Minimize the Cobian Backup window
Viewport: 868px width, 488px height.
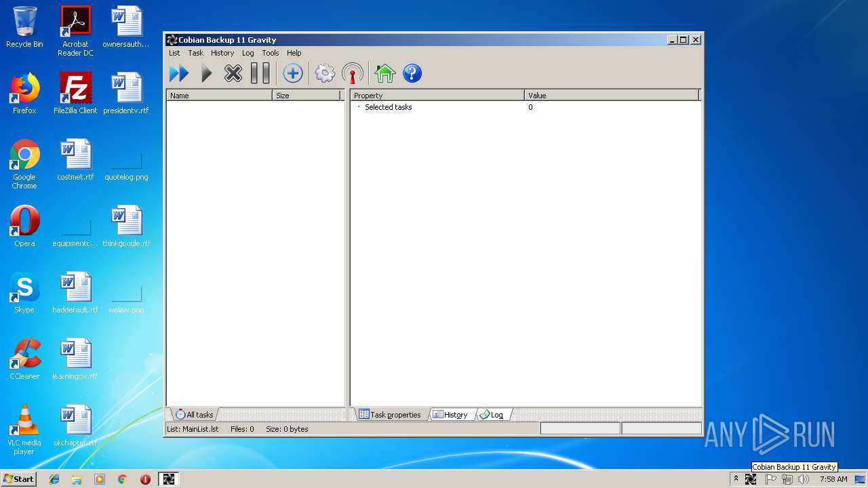pos(671,40)
